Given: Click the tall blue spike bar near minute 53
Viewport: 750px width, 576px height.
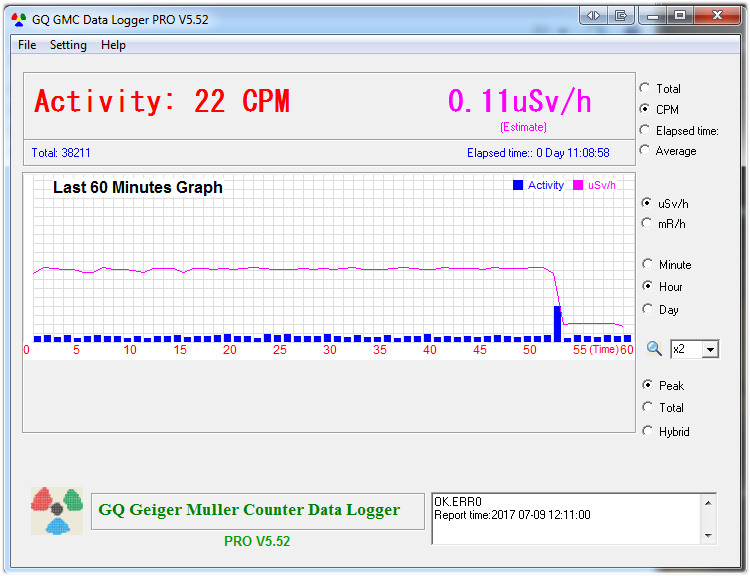Looking at the screenshot, I should tap(558, 323).
